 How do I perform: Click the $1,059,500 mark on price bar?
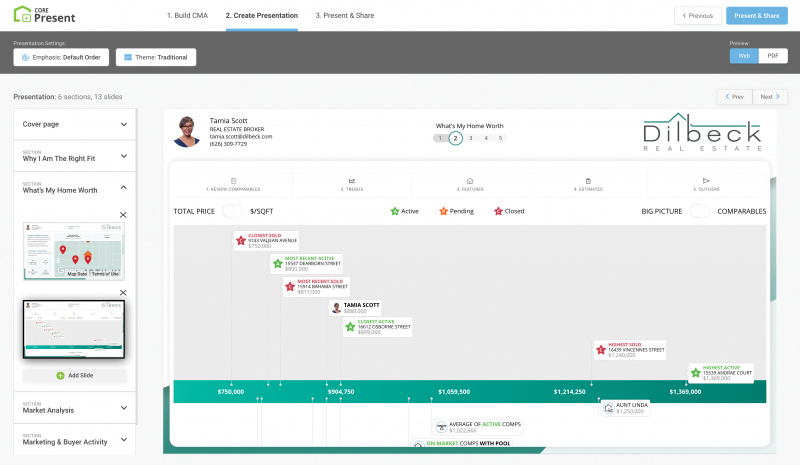(x=454, y=391)
